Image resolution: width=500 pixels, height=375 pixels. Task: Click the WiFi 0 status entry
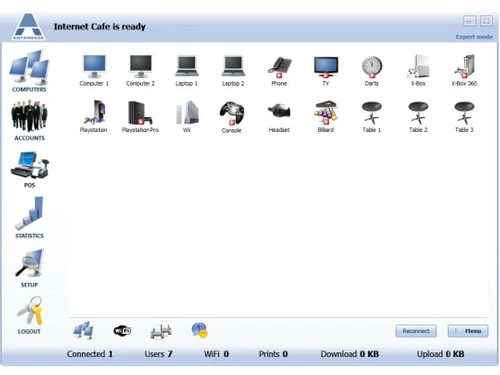pos(216,354)
